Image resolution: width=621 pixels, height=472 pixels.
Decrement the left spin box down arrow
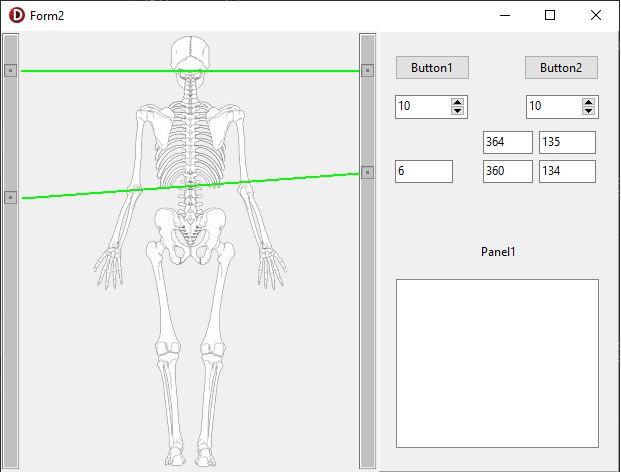tap(457, 110)
